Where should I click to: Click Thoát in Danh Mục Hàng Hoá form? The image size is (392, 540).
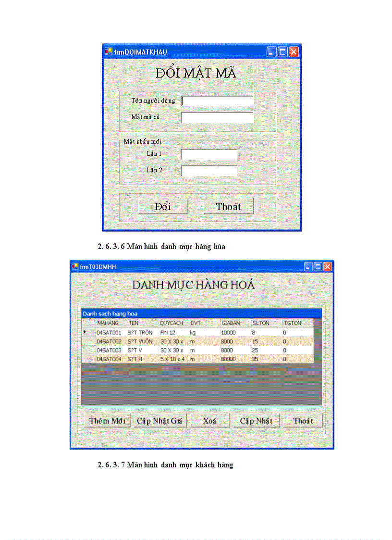[x=303, y=421]
